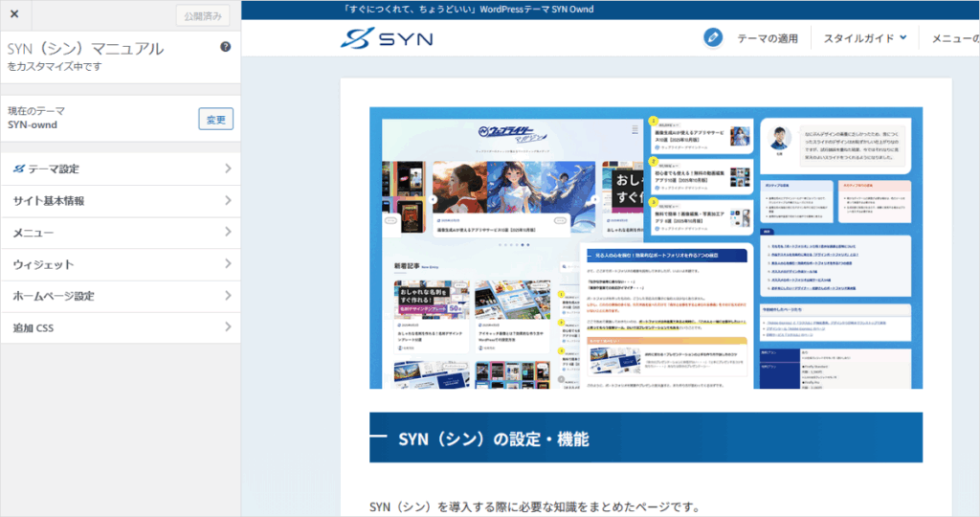
Task: Click the 変更 button to change theme
Action: [215, 119]
